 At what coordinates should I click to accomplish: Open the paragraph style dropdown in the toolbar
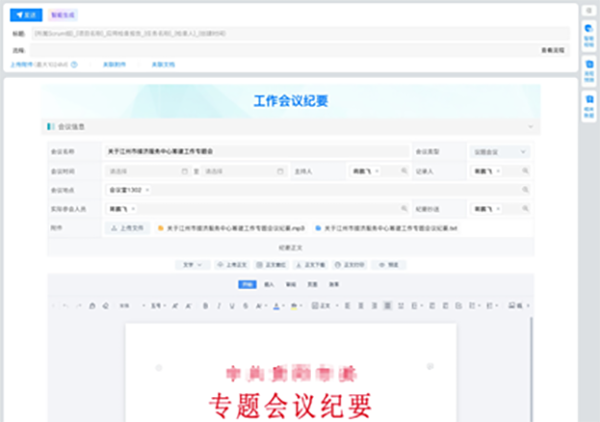[x=325, y=306]
